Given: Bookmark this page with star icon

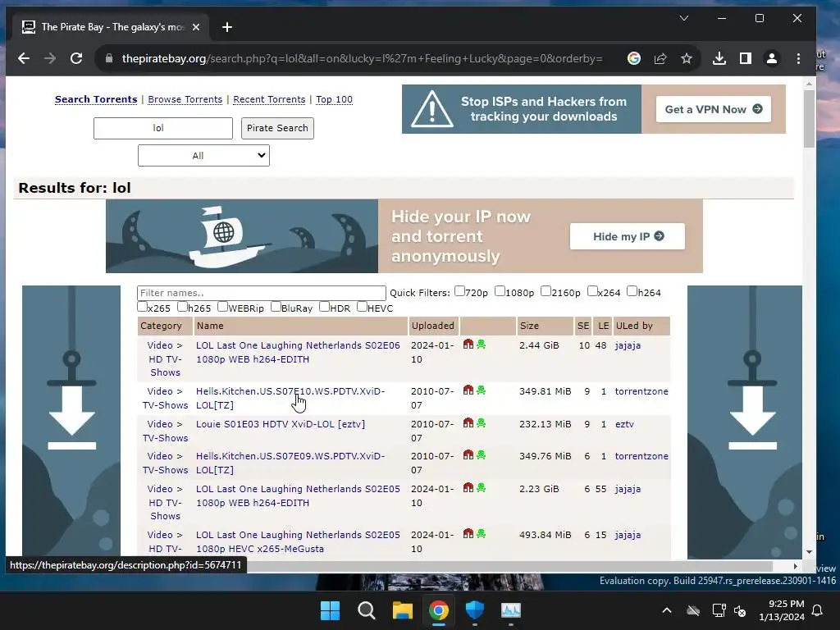Looking at the screenshot, I should (687, 58).
